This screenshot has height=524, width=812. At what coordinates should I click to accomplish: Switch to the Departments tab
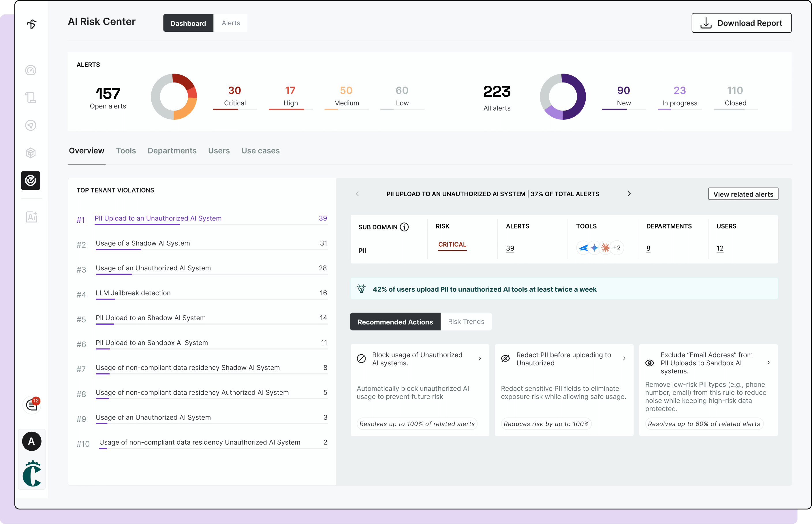pyautogui.click(x=172, y=151)
